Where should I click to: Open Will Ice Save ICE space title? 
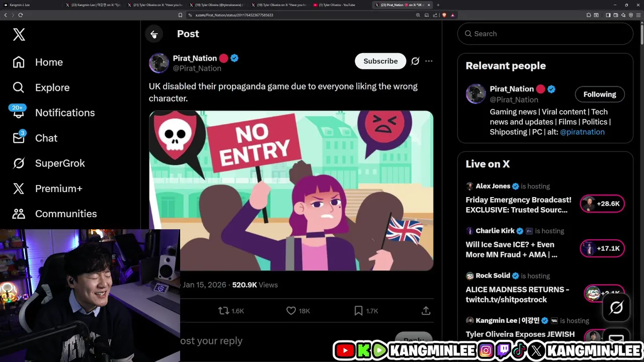point(512,249)
